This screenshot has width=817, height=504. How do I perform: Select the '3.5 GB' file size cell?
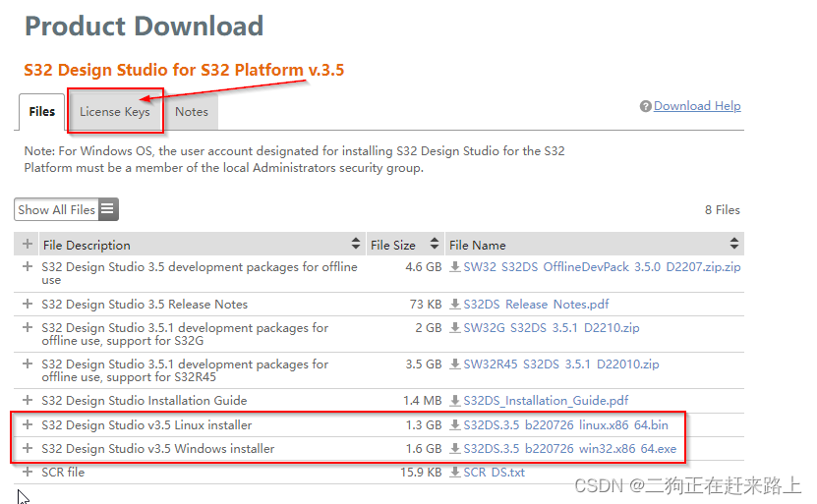[423, 364]
